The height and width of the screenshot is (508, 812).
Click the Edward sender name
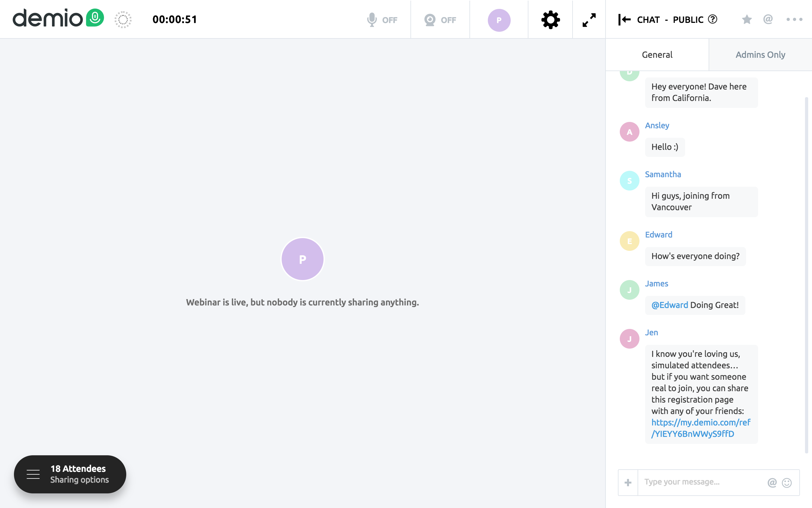click(658, 235)
